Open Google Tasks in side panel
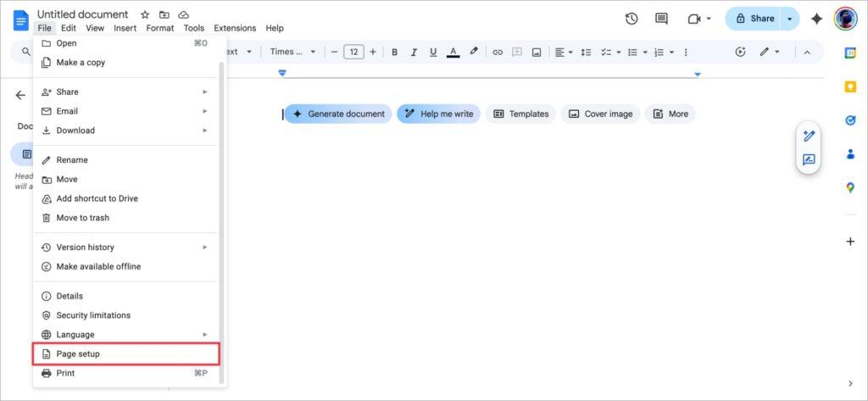Image resolution: width=868 pixels, height=401 pixels. click(x=851, y=120)
